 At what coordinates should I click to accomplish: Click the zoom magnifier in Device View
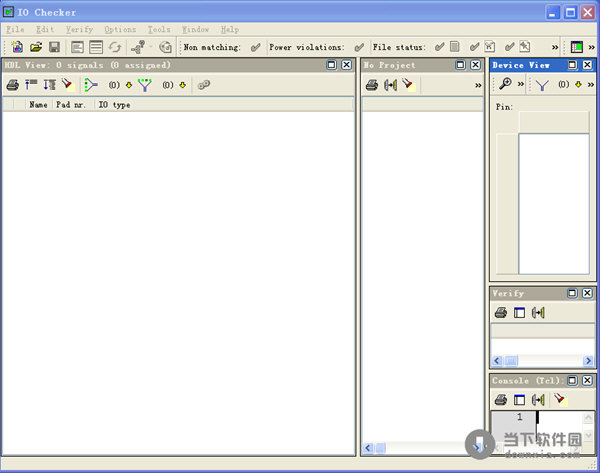[505, 83]
